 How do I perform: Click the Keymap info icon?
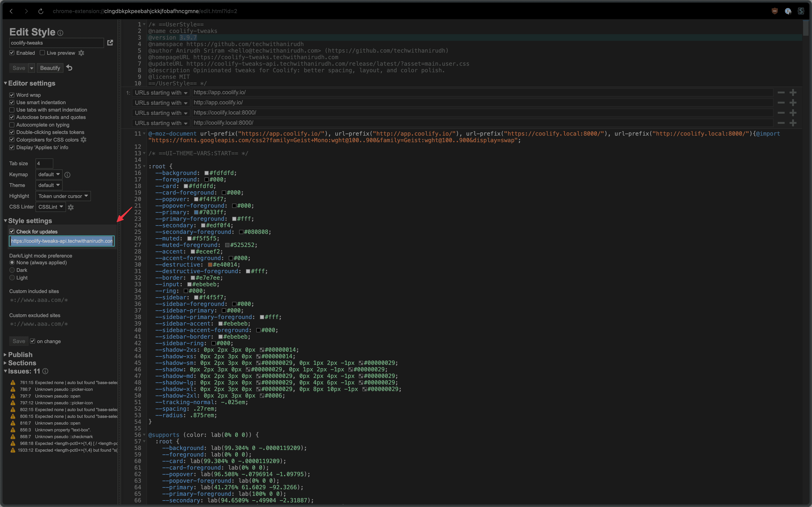[x=67, y=175]
